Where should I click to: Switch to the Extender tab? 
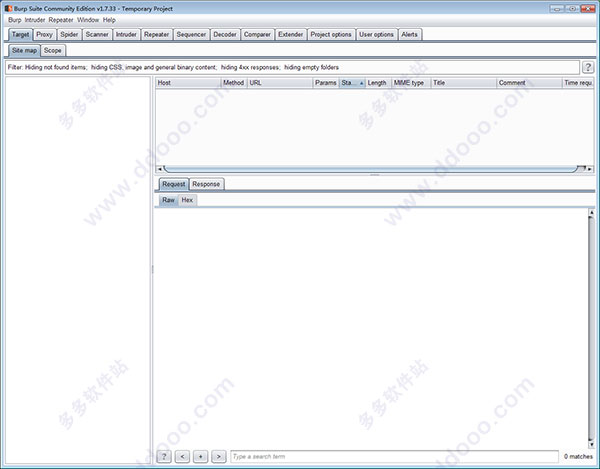[x=290, y=34]
